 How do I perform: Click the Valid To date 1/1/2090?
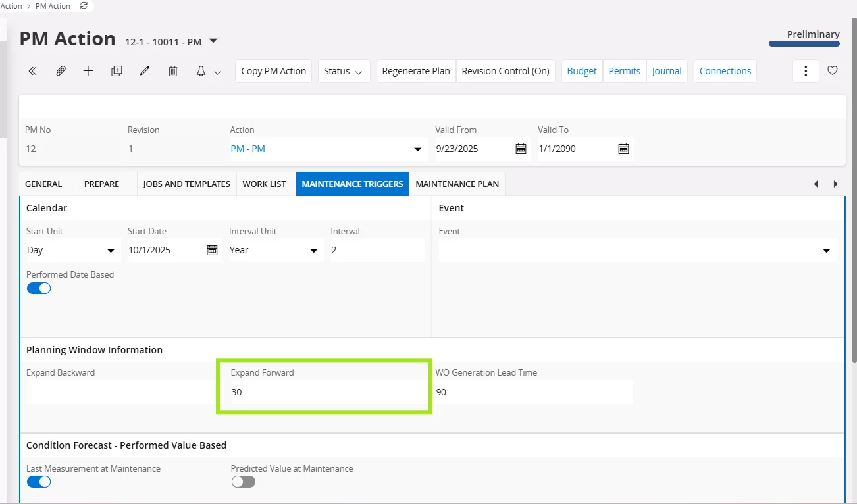577,149
